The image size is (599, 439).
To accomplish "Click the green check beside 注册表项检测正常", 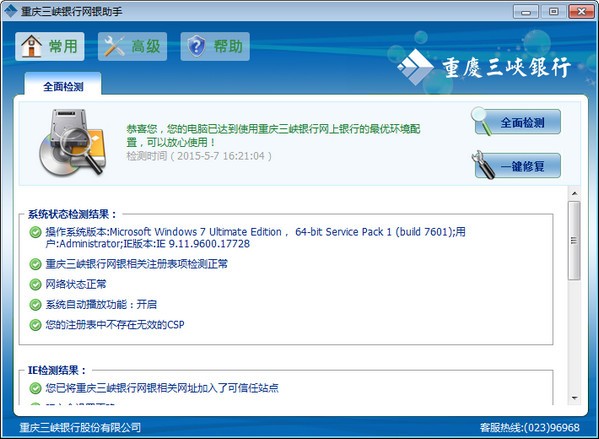I will [x=36, y=264].
